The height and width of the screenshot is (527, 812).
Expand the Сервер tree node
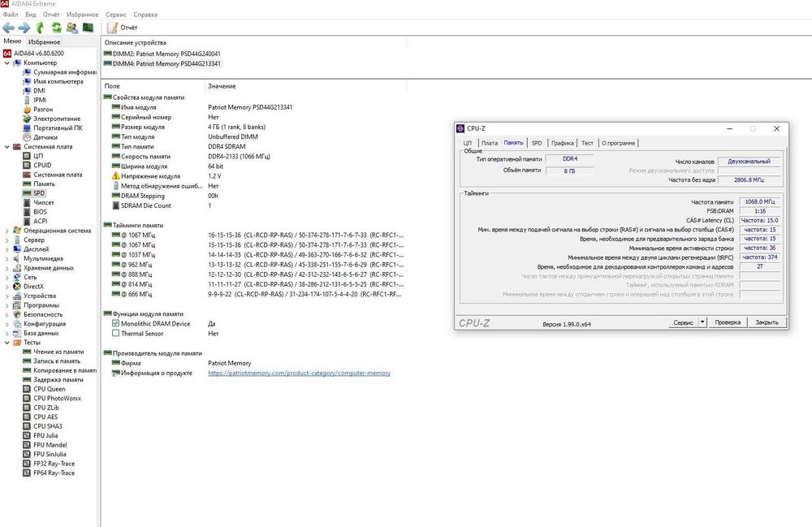(x=6, y=240)
